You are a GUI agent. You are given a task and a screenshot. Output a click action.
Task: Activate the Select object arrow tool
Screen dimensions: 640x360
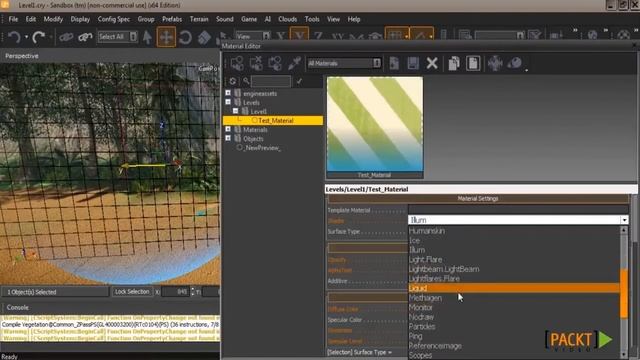(147, 37)
